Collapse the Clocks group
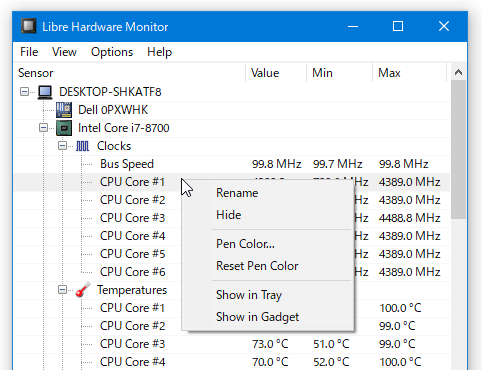This screenshot has height=370, width=482. (x=62, y=146)
